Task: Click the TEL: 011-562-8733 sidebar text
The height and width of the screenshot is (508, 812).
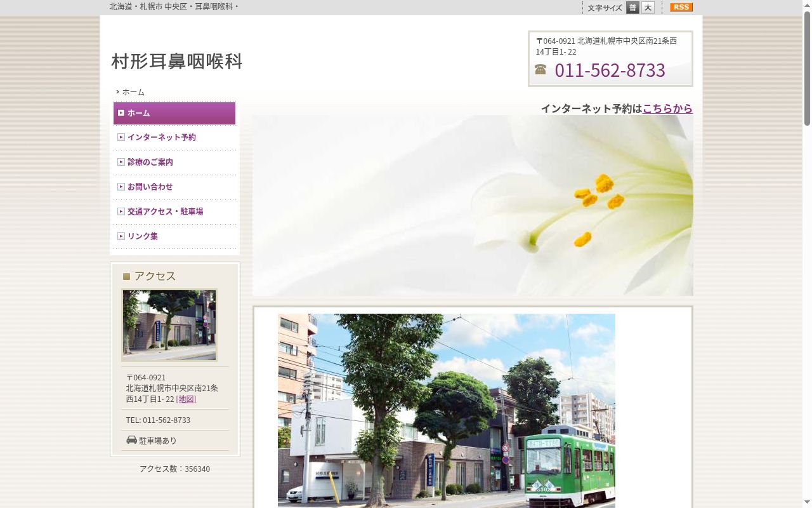Action: coord(158,420)
